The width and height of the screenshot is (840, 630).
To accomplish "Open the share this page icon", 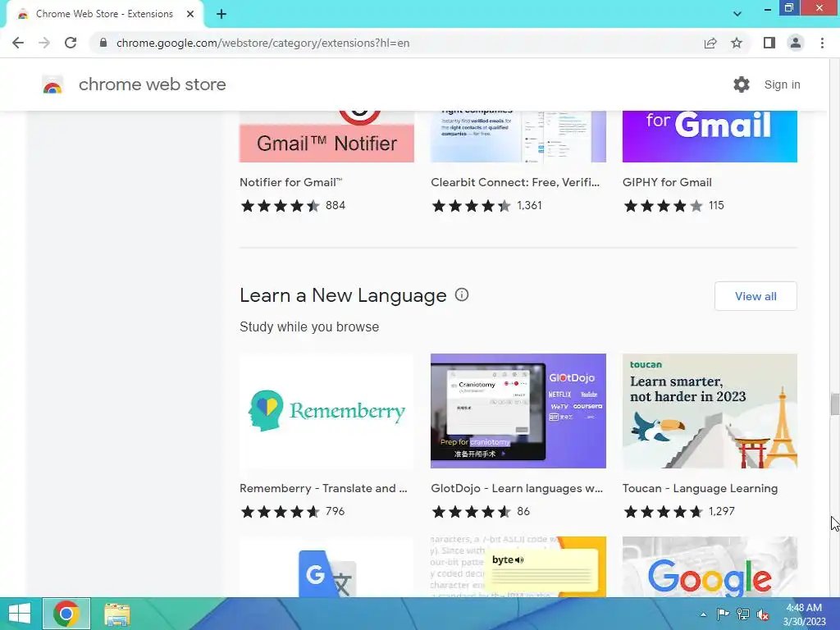I will 710,43.
